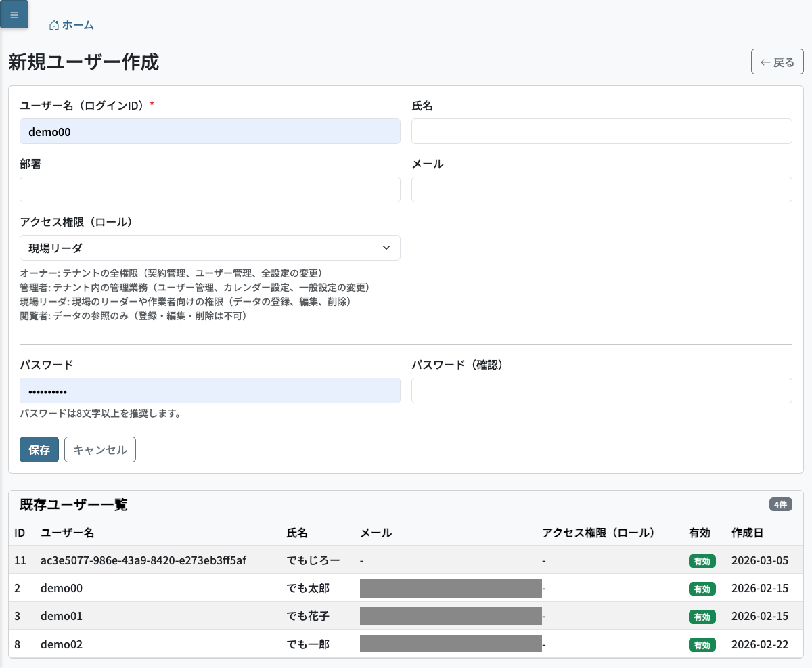
Task: Click the 有効 badge for demo02
Action: (x=702, y=644)
